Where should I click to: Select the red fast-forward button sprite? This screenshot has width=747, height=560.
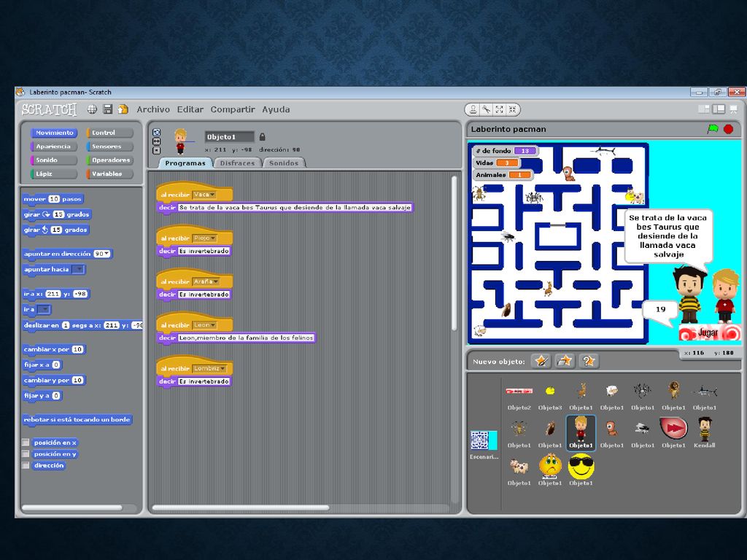(x=673, y=432)
